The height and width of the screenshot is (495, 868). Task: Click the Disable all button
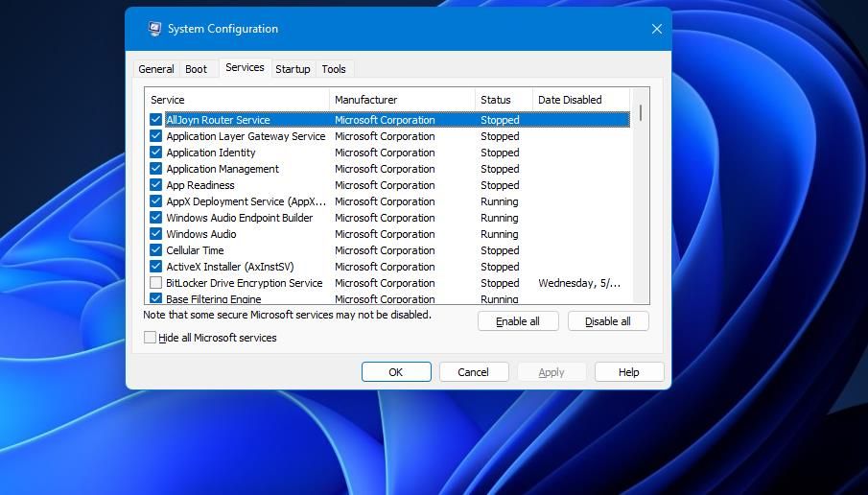[x=608, y=321]
